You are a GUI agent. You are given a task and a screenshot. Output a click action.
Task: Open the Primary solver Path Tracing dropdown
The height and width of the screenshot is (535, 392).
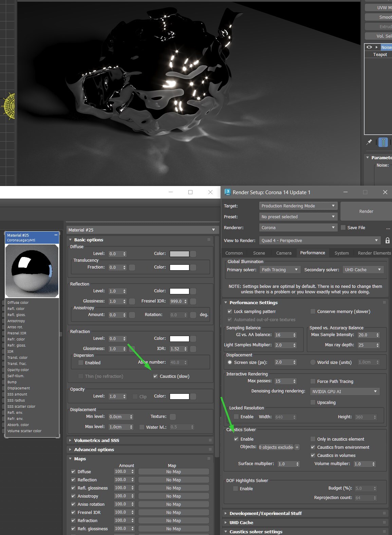[280, 270]
